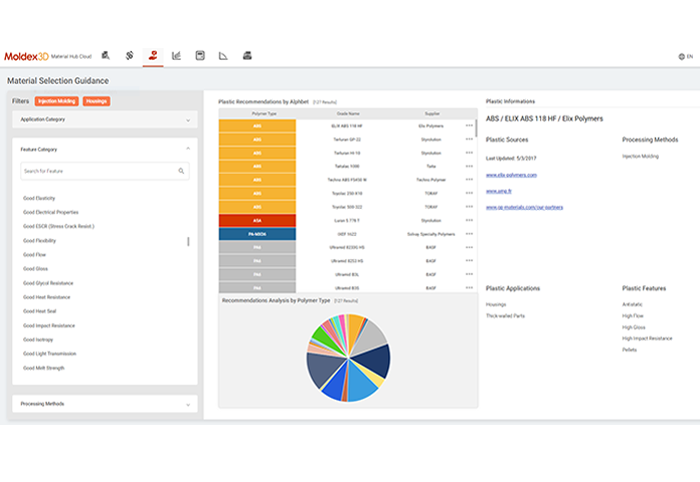Image resolution: width=700 pixels, height=482 pixels.
Task: Click the calculator-style window icon in top navigation
Action: pos(200,55)
